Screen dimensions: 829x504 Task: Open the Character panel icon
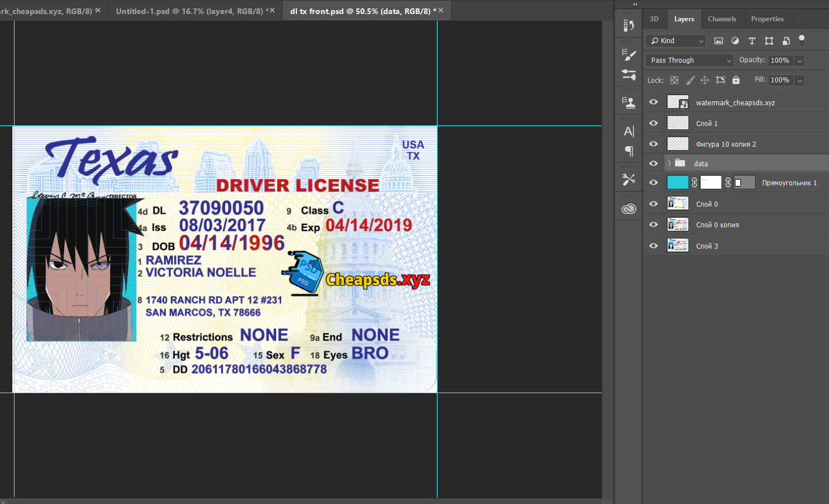628,132
